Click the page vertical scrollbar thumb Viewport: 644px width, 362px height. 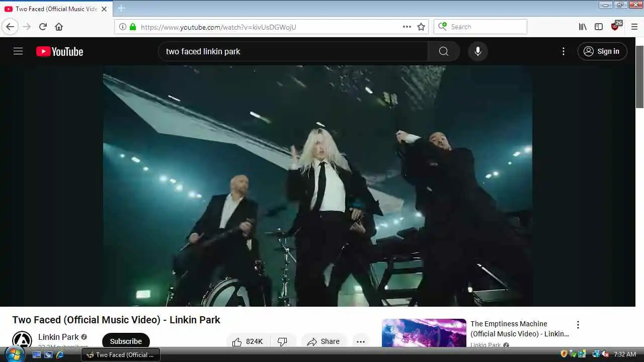(639, 76)
